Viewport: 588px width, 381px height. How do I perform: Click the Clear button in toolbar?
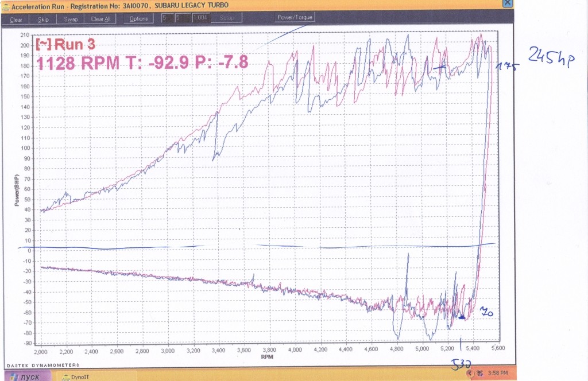[x=16, y=19]
